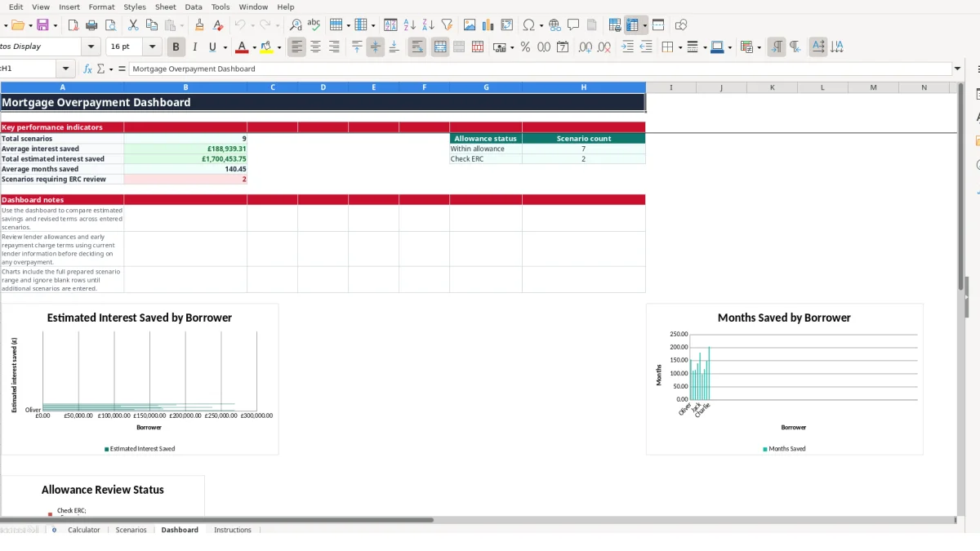Insert Comment speech bubble icon
Image resolution: width=980 pixels, height=551 pixels.
573,25
